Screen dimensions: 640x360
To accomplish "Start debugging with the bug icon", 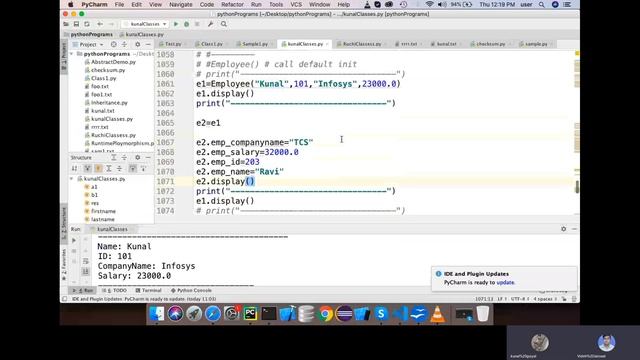I will tap(187, 24).
